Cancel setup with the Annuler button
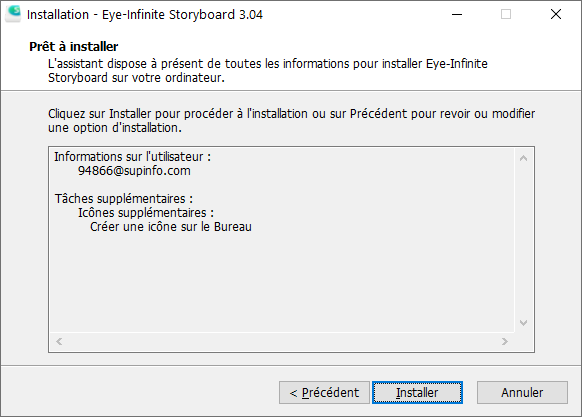582x417 pixels. [522, 392]
